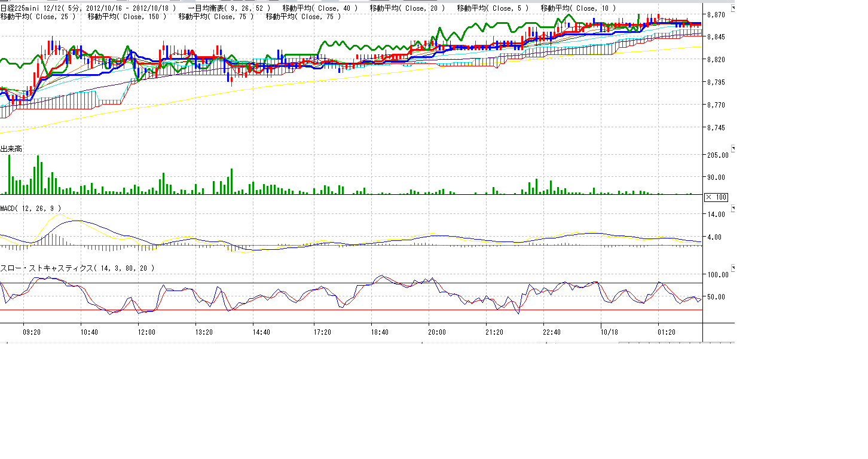Image resolution: width=868 pixels, height=459 pixels.
Task: Click the MACD(12, 26, 9) panel label
Action: tap(30, 208)
